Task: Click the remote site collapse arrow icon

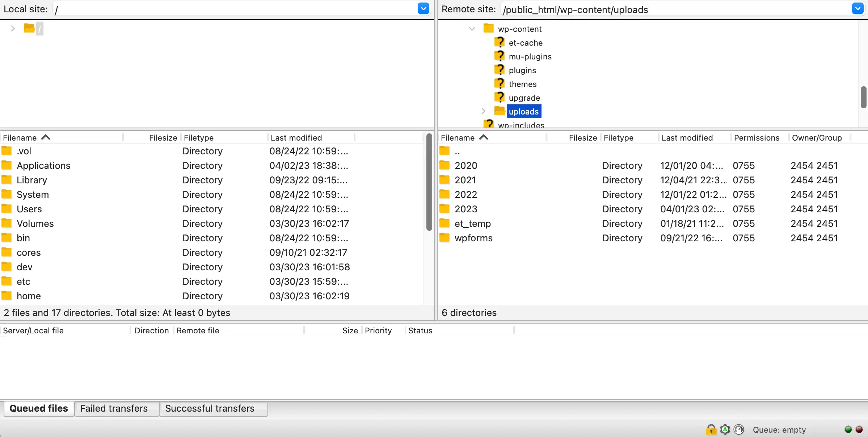Action: (x=472, y=28)
